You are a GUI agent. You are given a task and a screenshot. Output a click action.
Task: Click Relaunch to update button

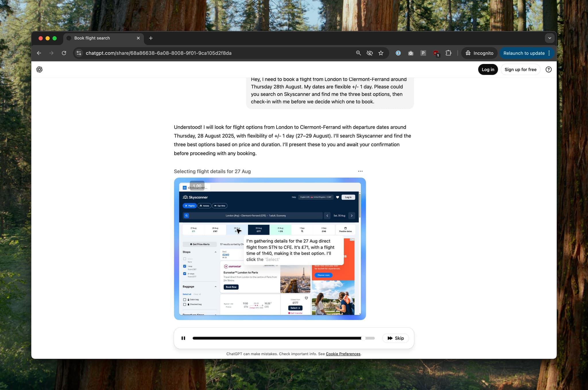[524, 53]
